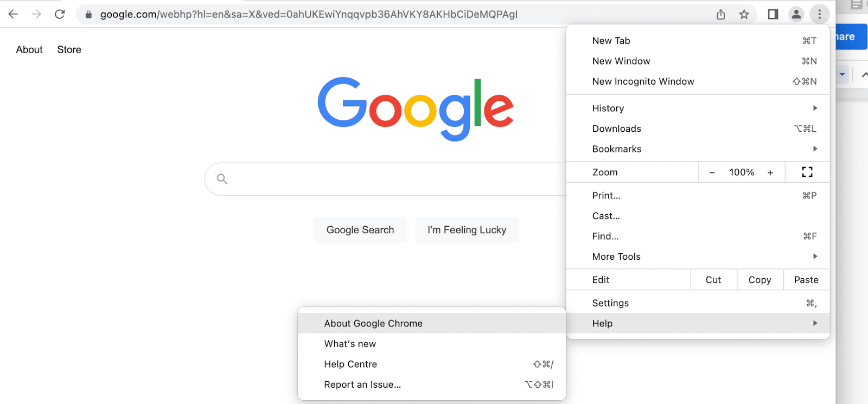
Task: Select Report an Issue... option
Action: tap(432, 384)
